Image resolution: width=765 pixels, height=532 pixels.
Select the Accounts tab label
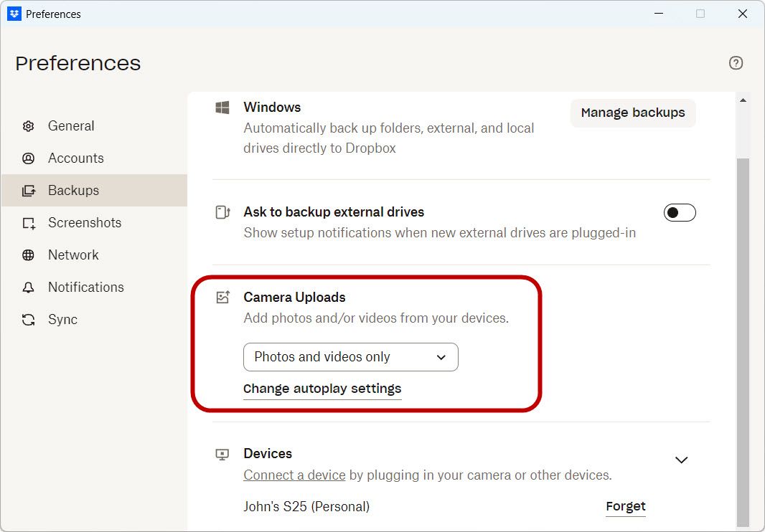point(75,158)
